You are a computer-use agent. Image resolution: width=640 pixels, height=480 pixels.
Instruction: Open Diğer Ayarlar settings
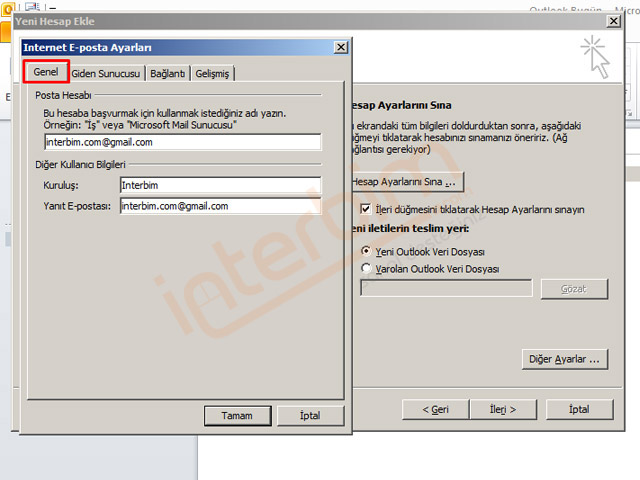click(x=565, y=358)
